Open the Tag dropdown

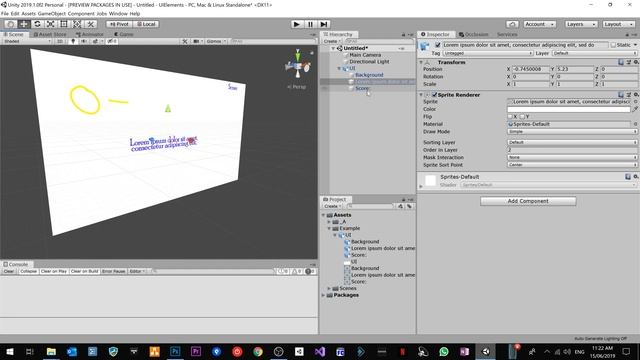488,53
